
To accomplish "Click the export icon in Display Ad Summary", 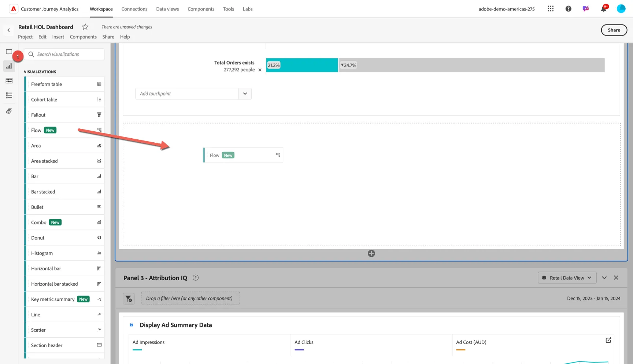I will point(608,340).
